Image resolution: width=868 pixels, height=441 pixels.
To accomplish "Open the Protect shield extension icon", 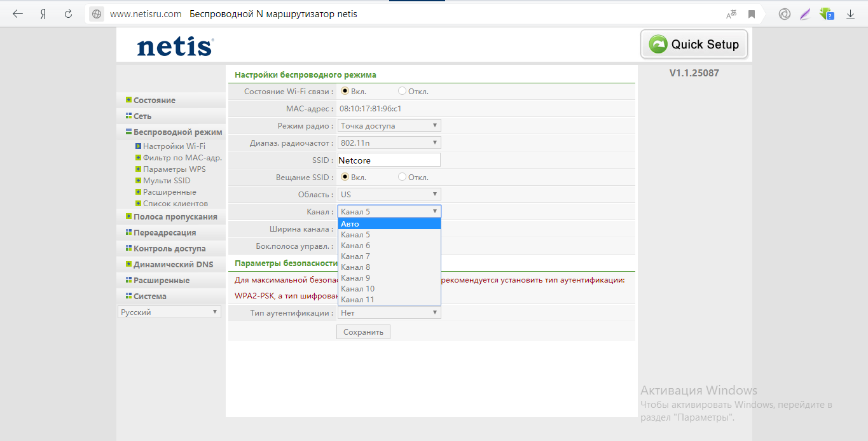I will coord(785,14).
